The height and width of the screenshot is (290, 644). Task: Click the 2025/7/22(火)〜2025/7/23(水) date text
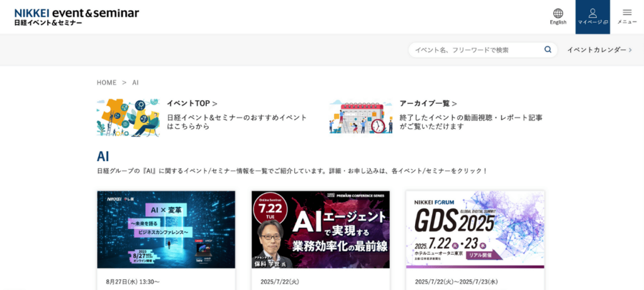457,282
